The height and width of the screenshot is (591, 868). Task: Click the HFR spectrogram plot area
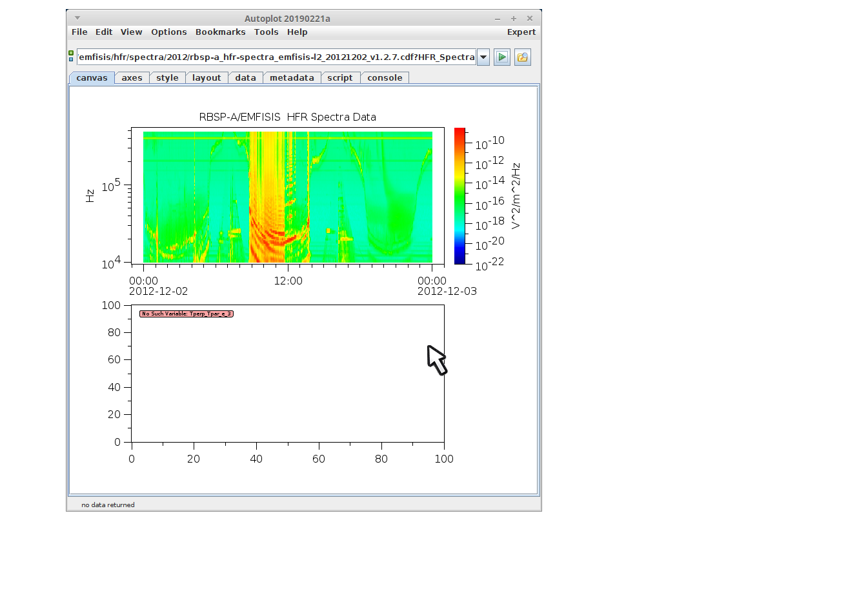point(287,197)
